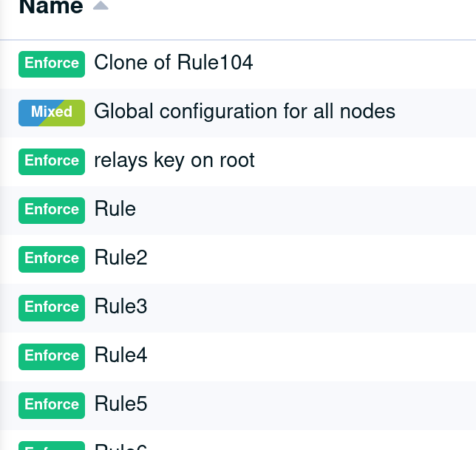This screenshot has width=476, height=450.
Task: Open the Clone of Rule104 rule
Action: (x=174, y=63)
